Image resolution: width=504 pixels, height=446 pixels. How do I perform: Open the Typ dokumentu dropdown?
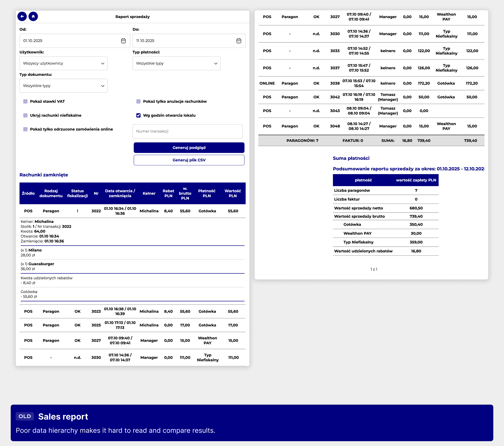click(x=63, y=86)
